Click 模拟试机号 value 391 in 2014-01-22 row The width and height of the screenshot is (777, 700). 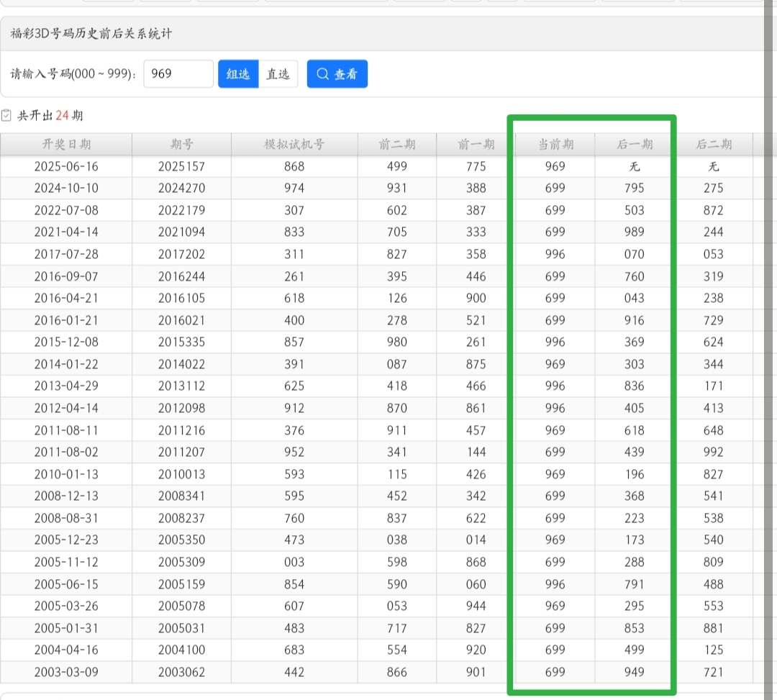tap(294, 364)
